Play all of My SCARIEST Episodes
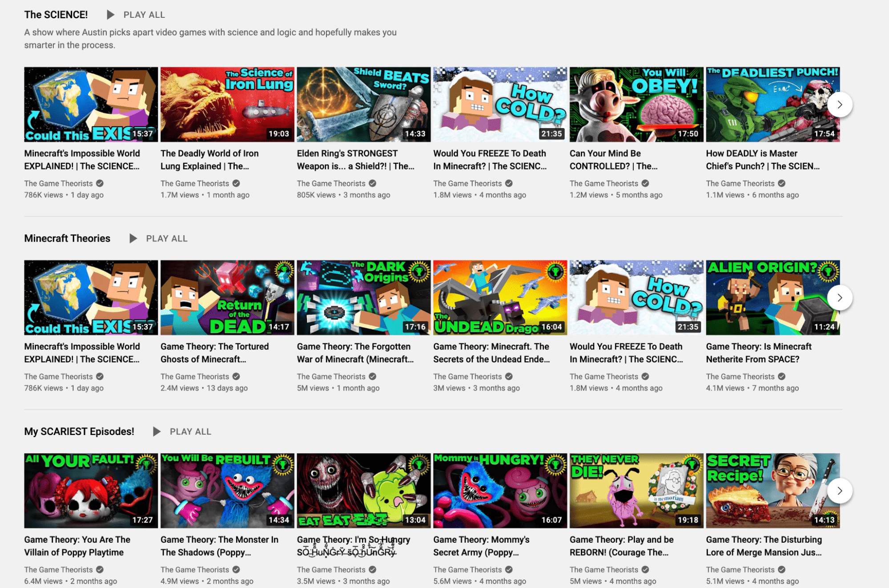 coord(182,431)
